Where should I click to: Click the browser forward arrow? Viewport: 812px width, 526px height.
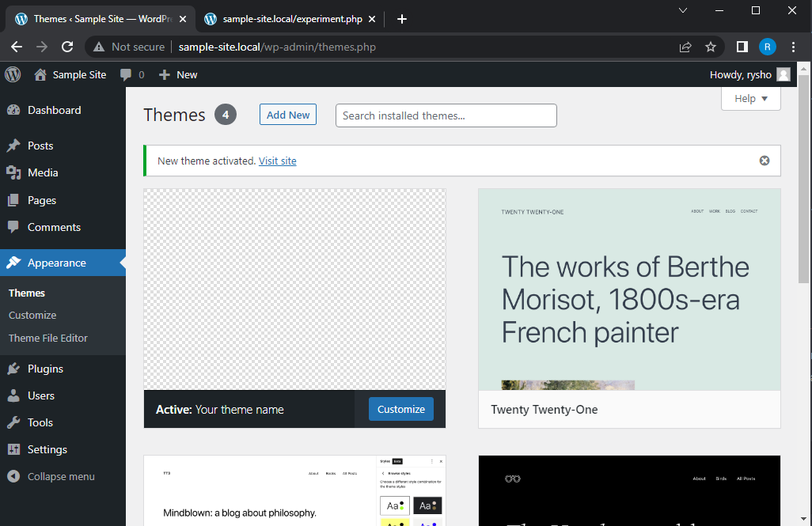tap(42, 47)
